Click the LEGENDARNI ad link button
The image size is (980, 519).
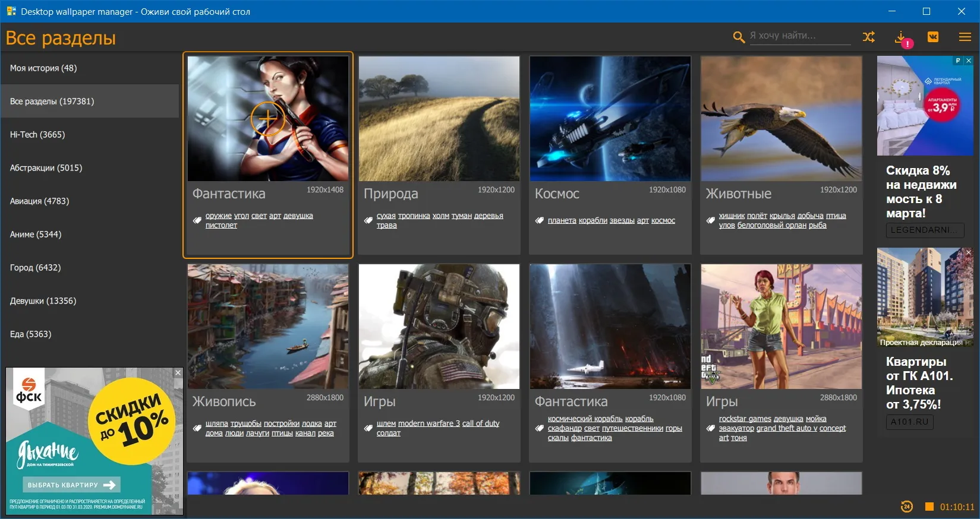pyautogui.click(x=925, y=230)
